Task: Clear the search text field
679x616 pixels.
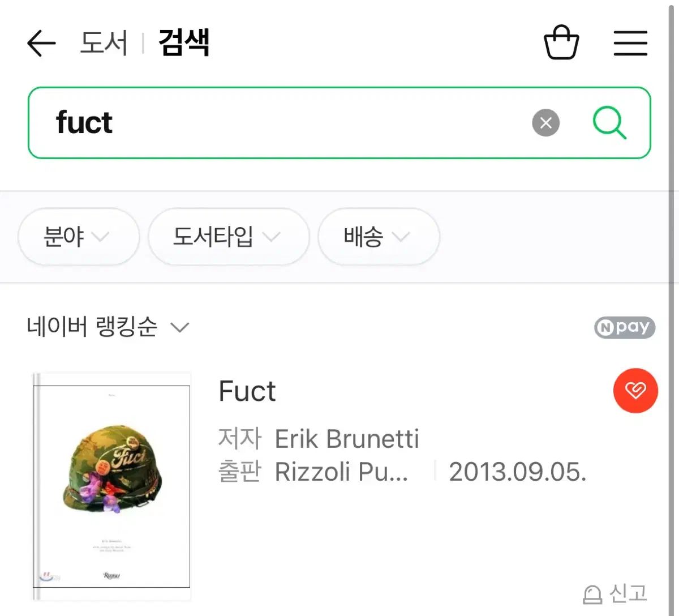Action: tap(545, 123)
